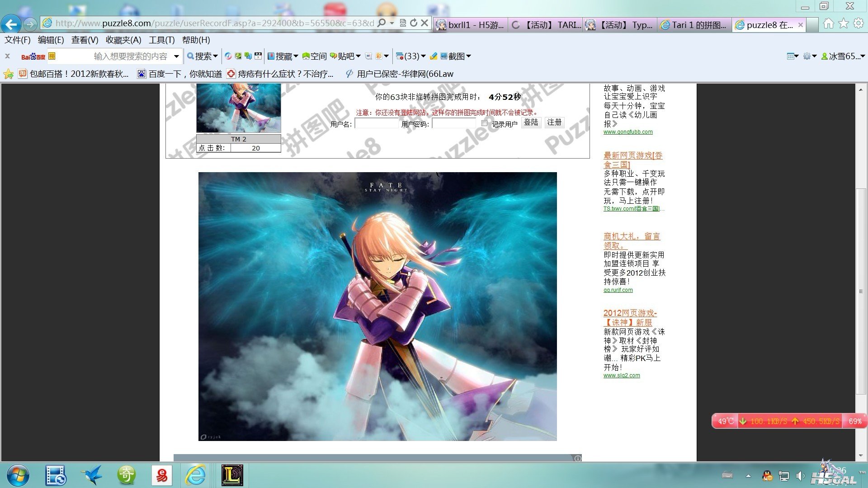Viewport: 868px width, 488px height.
Task: Open the media player icon in taskbar
Action: coord(56,475)
